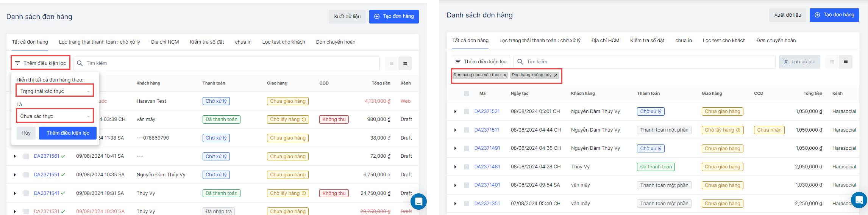
Task: Tick the checkbox for order DA2371521
Action: click(x=467, y=111)
